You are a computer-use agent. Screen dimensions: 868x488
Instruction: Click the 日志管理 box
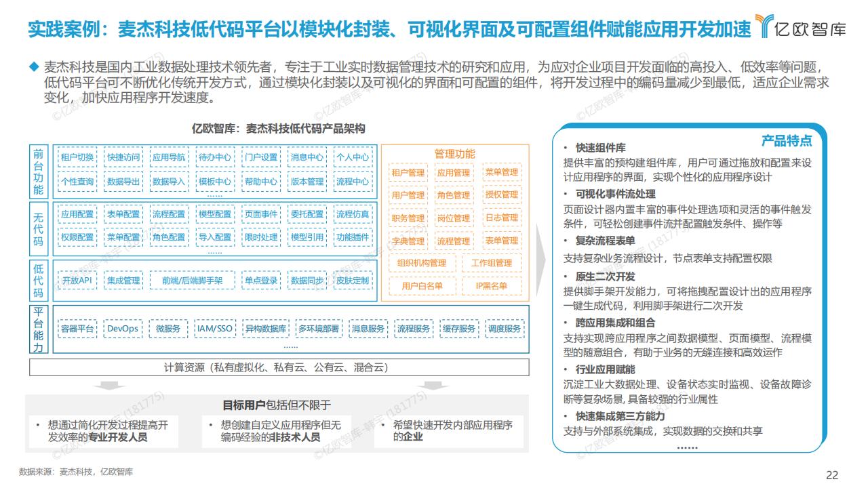point(502,218)
